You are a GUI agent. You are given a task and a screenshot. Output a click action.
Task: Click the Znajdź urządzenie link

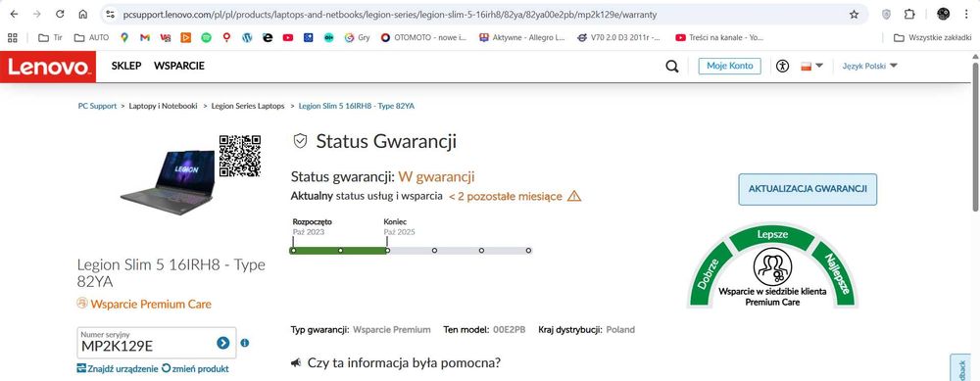[x=118, y=368]
